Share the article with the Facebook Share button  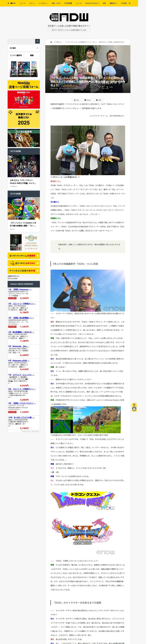click(88, 100)
